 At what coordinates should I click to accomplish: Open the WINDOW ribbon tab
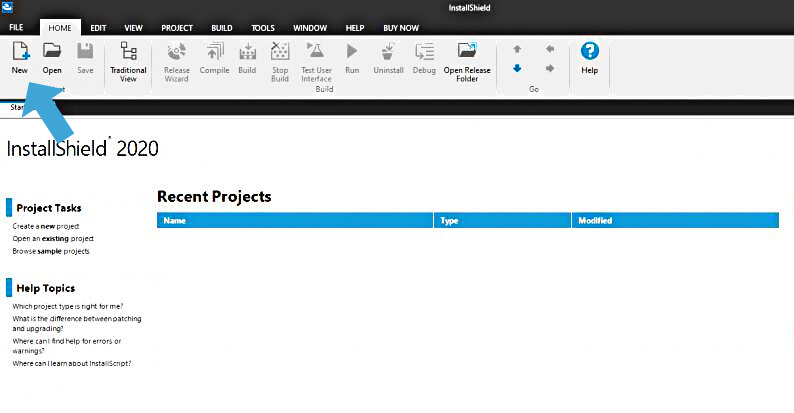pyautogui.click(x=310, y=28)
